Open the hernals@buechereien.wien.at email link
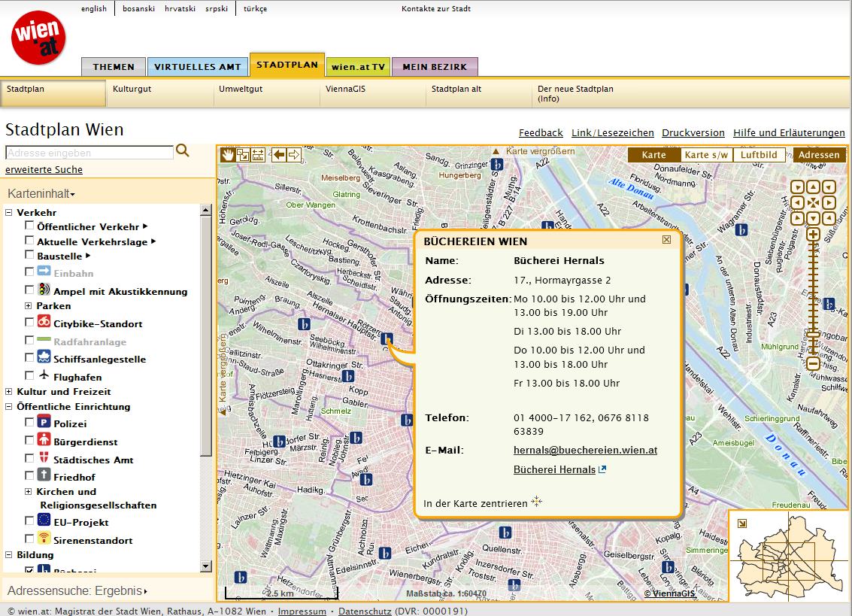 click(x=585, y=451)
